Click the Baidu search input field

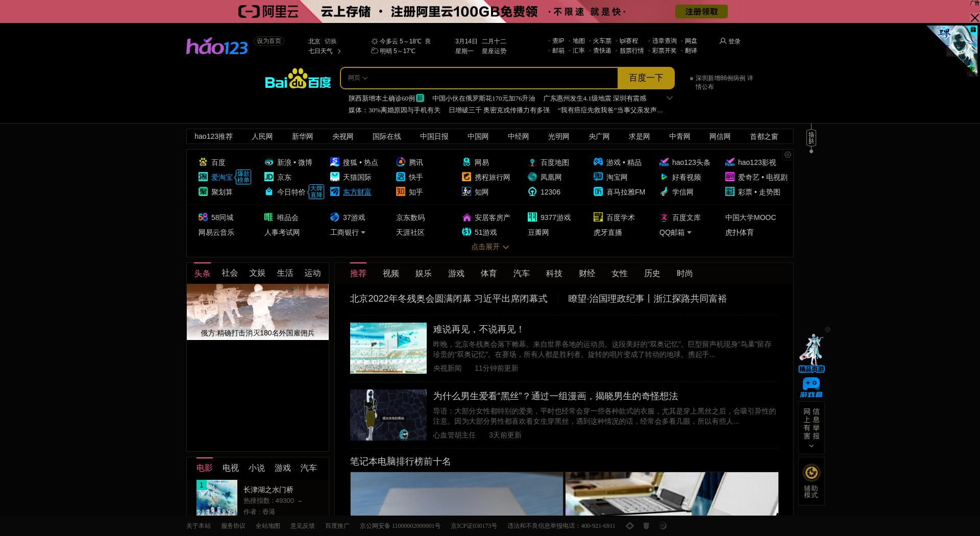(493, 78)
